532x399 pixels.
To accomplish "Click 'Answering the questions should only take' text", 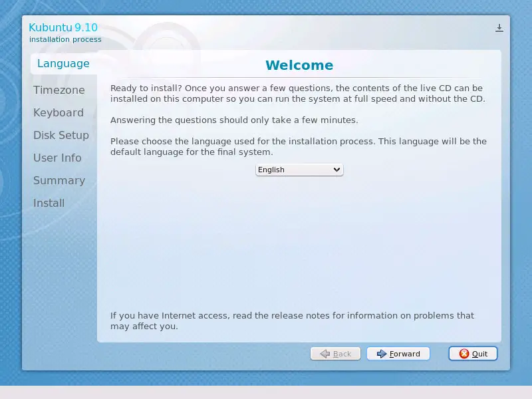I will pyautogui.click(x=204, y=120).
